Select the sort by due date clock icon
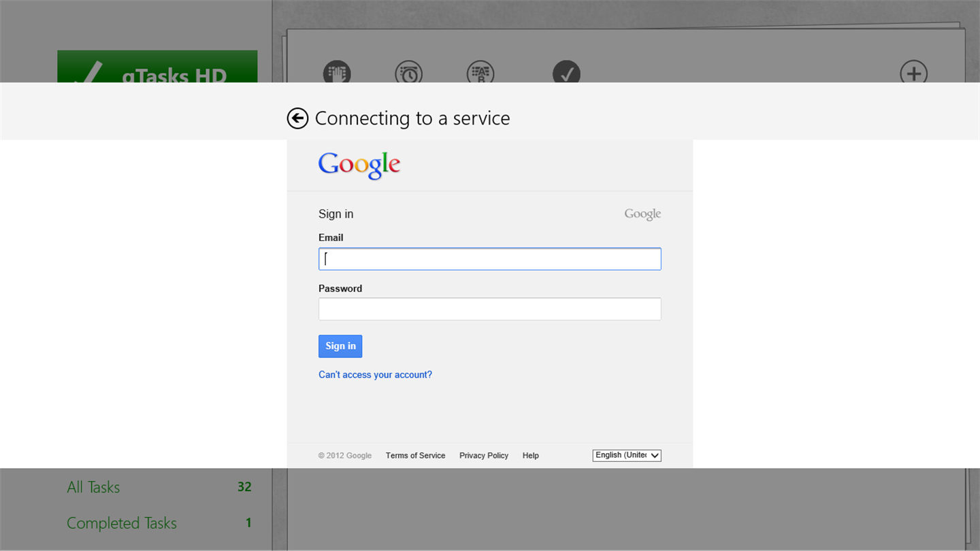 coord(408,73)
